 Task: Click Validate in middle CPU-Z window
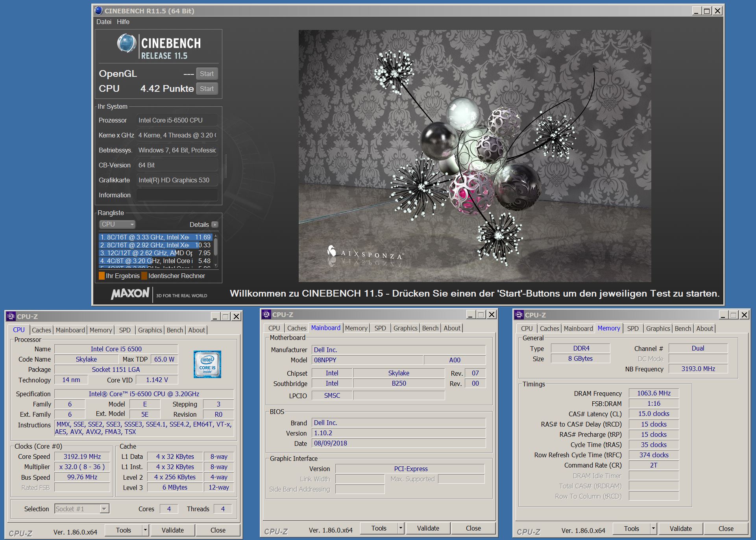[x=428, y=528]
